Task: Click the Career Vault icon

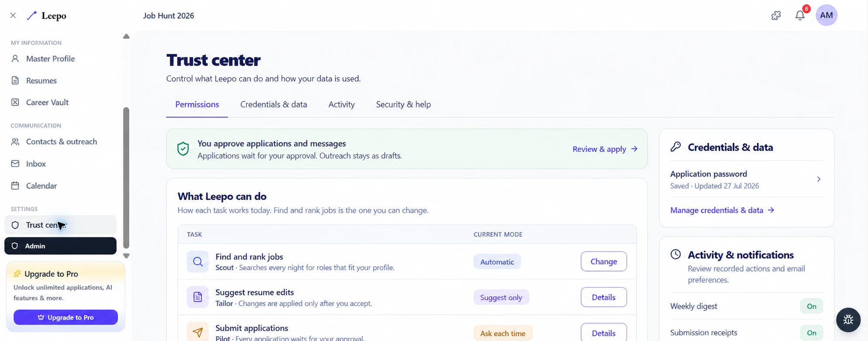Action: (x=15, y=102)
